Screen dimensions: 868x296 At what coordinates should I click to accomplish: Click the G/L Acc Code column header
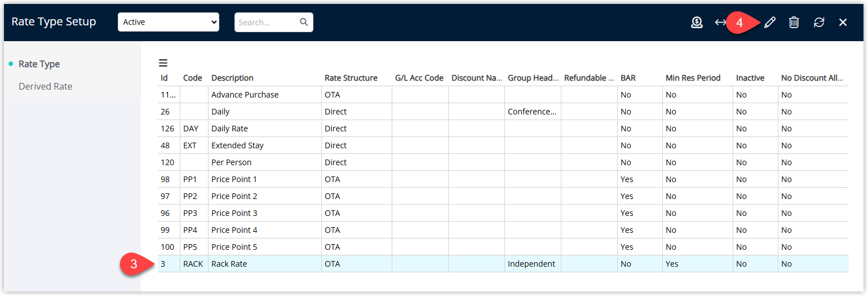419,78
